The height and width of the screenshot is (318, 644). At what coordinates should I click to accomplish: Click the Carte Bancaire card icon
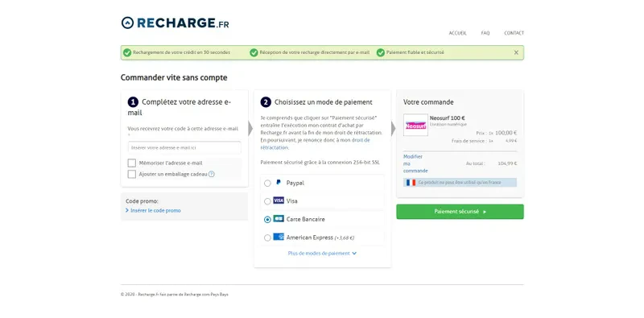point(279,218)
